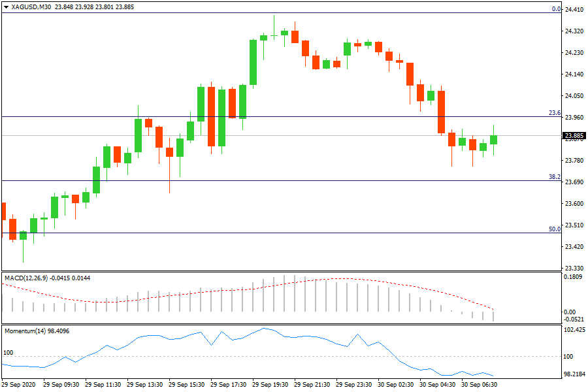
Task: Click the 29 Sep 2020 date label
Action: point(19,385)
